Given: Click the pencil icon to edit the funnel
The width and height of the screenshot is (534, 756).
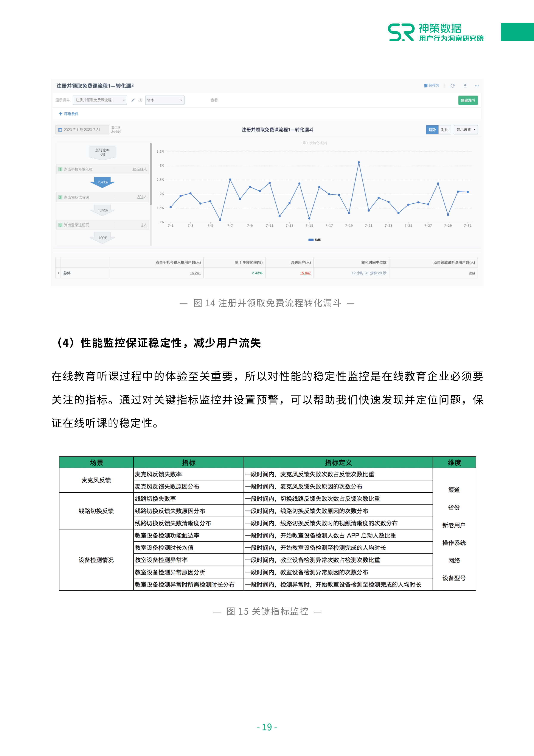Looking at the screenshot, I should coord(133,100).
